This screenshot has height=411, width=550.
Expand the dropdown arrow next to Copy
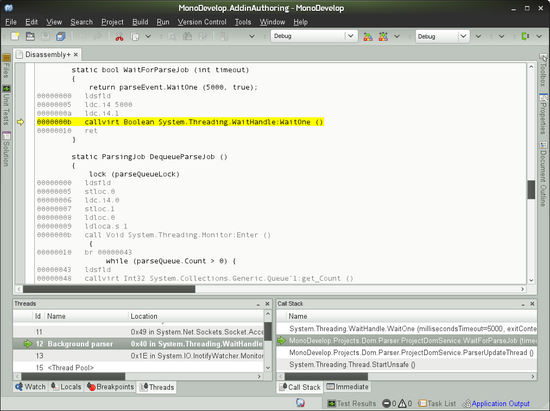point(148,36)
